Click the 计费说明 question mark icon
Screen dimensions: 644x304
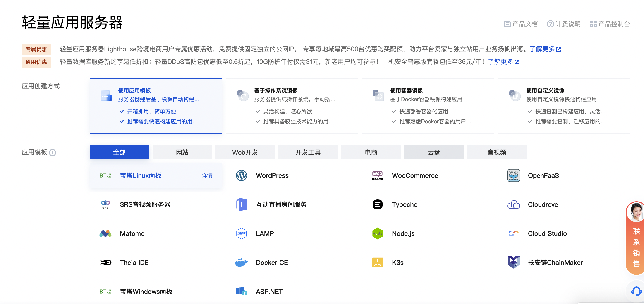coord(550,24)
